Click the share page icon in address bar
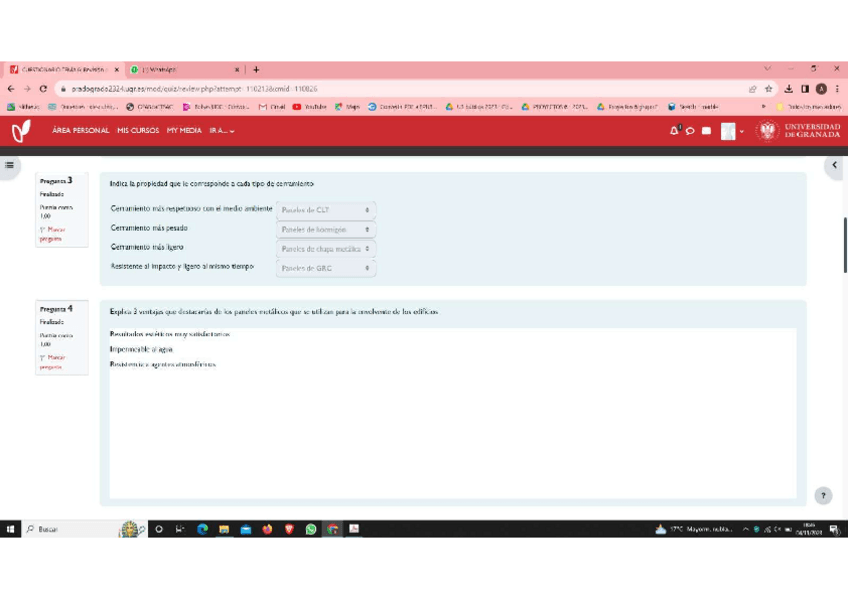 pos(752,89)
